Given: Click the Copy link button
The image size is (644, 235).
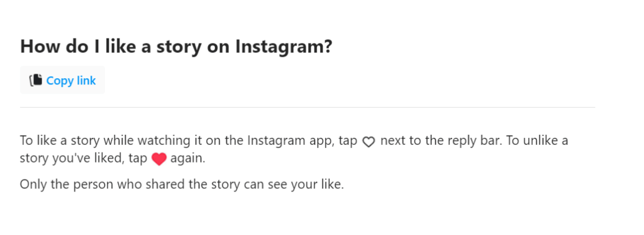Looking at the screenshot, I should point(62,80).
